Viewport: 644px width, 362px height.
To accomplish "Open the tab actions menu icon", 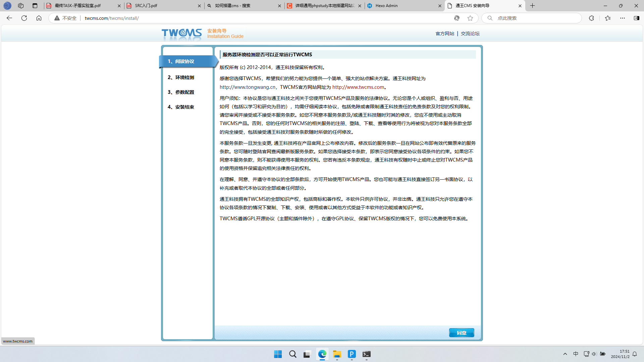I will tap(35, 6).
